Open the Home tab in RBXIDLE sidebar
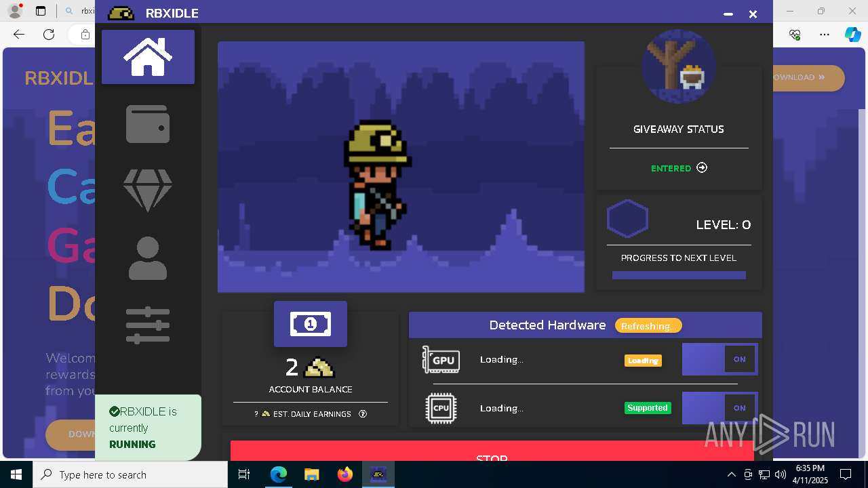 click(148, 57)
